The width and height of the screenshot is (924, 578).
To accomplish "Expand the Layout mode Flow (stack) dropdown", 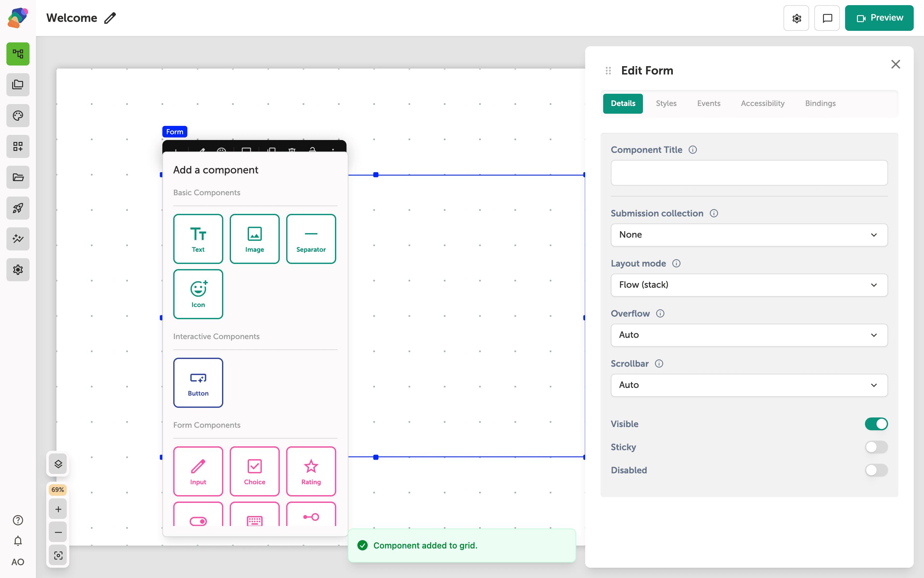I will 749,285.
